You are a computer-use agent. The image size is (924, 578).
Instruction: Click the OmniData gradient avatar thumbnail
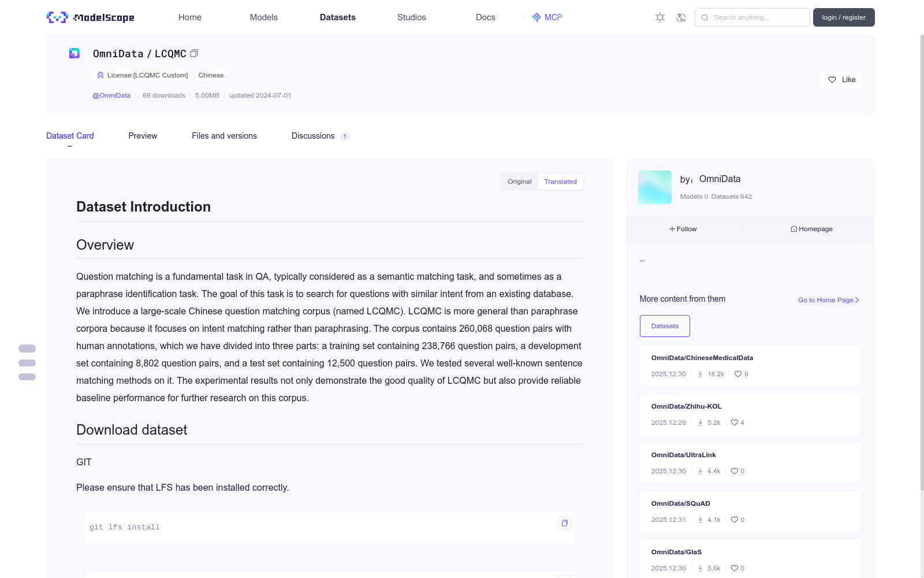(x=655, y=187)
